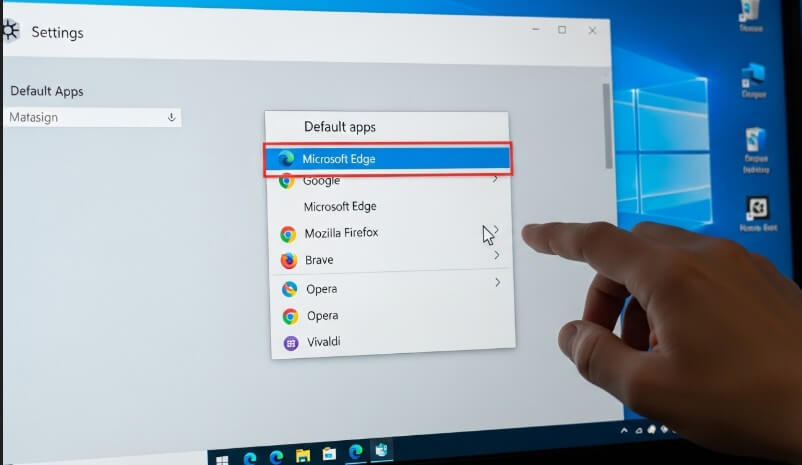Open the taskbar icon just right of File Explorer
This screenshot has width=802, height=465.
point(329,453)
